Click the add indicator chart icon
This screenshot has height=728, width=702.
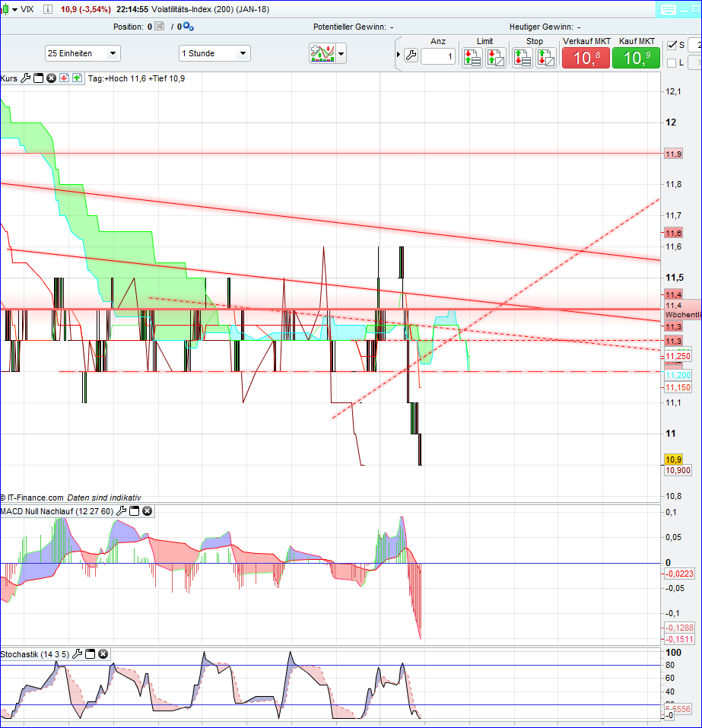(322, 53)
